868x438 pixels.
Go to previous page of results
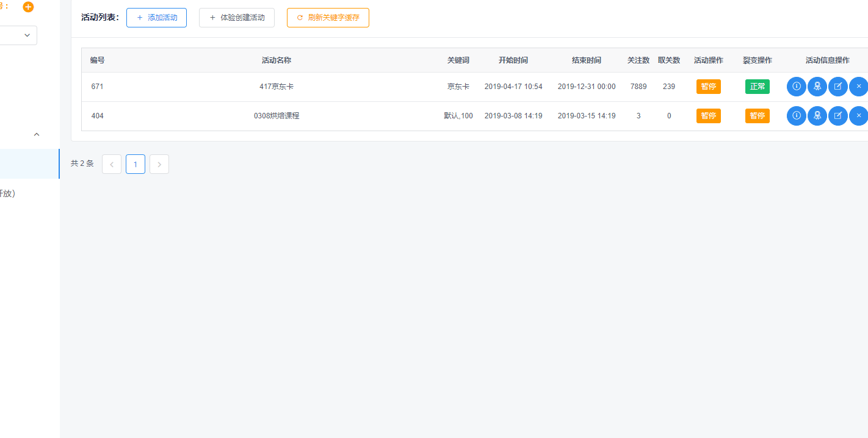(x=112, y=164)
